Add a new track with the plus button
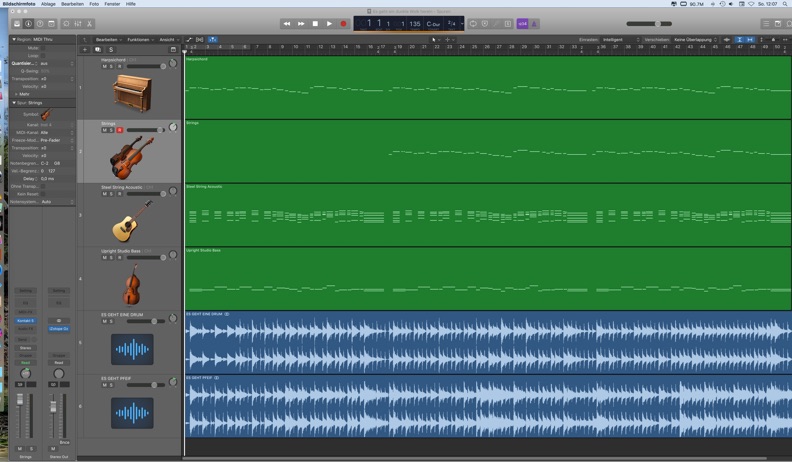The width and height of the screenshot is (792, 462). pyautogui.click(x=85, y=49)
